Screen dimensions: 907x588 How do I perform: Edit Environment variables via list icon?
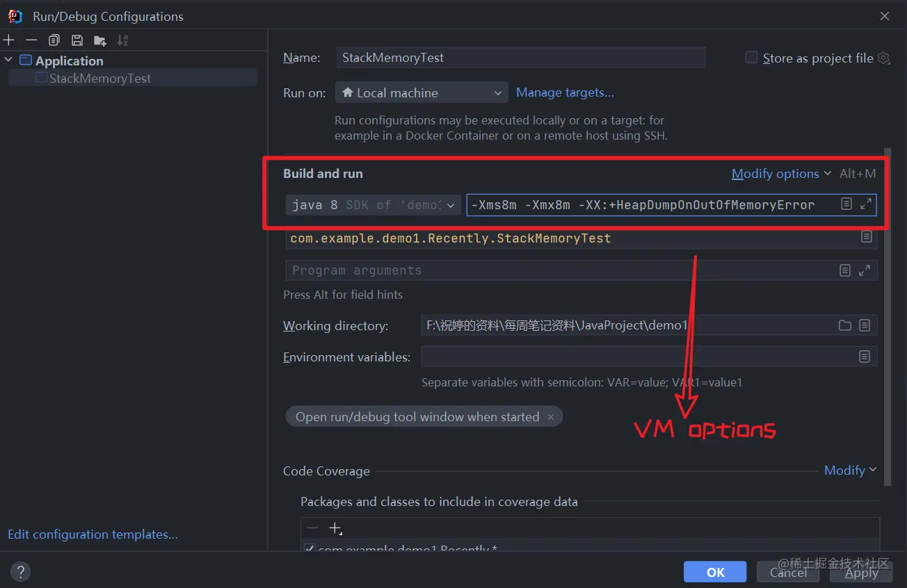click(x=865, y=357)
